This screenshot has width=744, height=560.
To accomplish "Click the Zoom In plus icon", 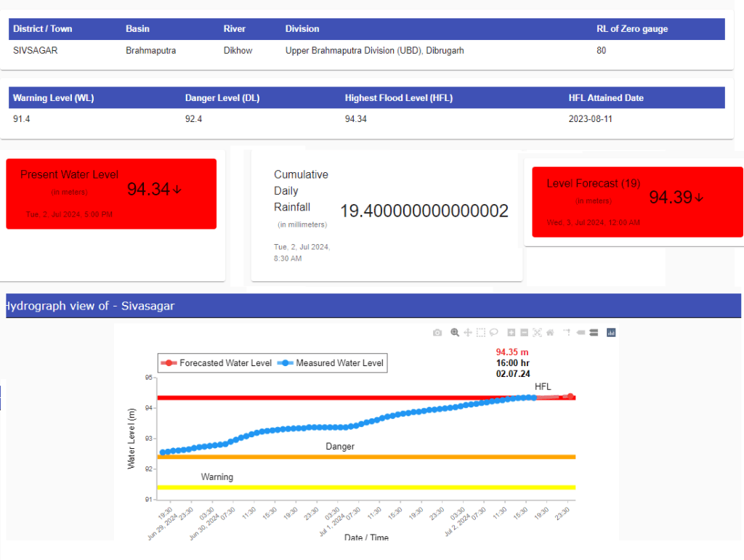I will point(511,333).
